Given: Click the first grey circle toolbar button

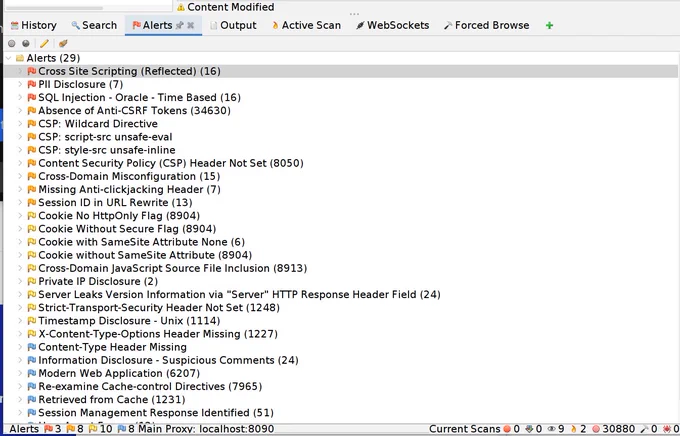Looking at the screenshot, I should pos(12,43).
